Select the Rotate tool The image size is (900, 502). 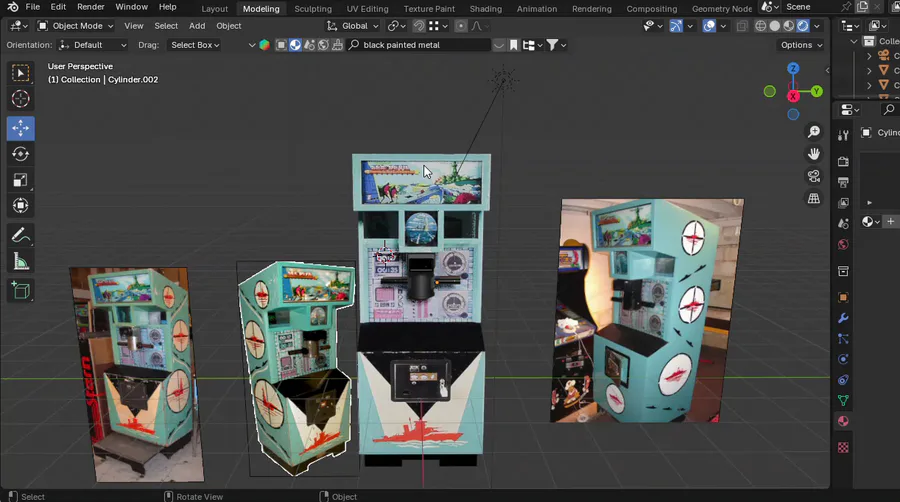21,154
